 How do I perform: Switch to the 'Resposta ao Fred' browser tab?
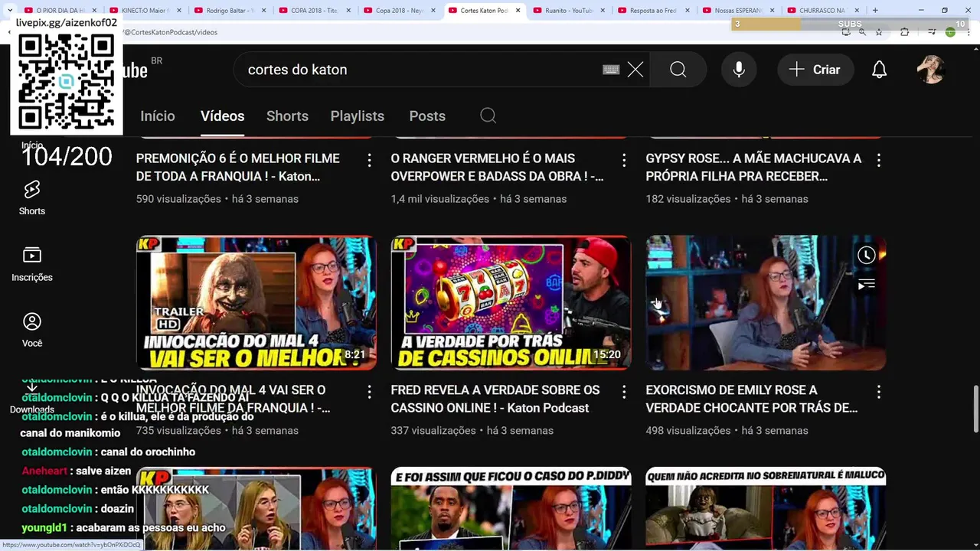tap(652, 11)
